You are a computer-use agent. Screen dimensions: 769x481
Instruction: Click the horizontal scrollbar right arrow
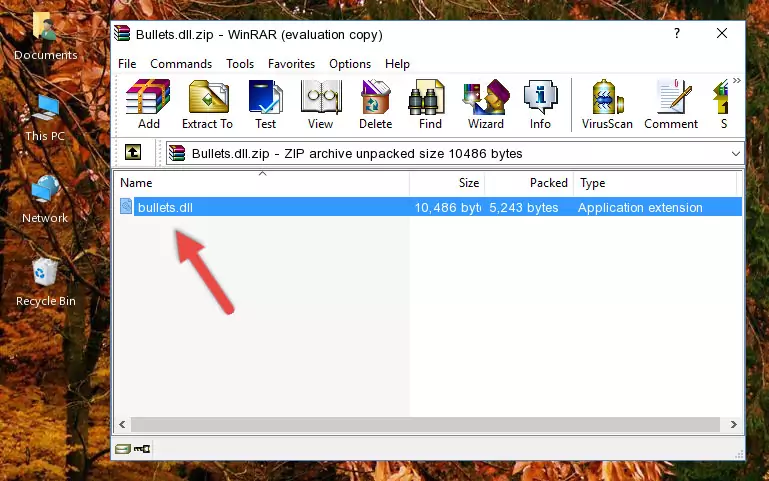733,424
